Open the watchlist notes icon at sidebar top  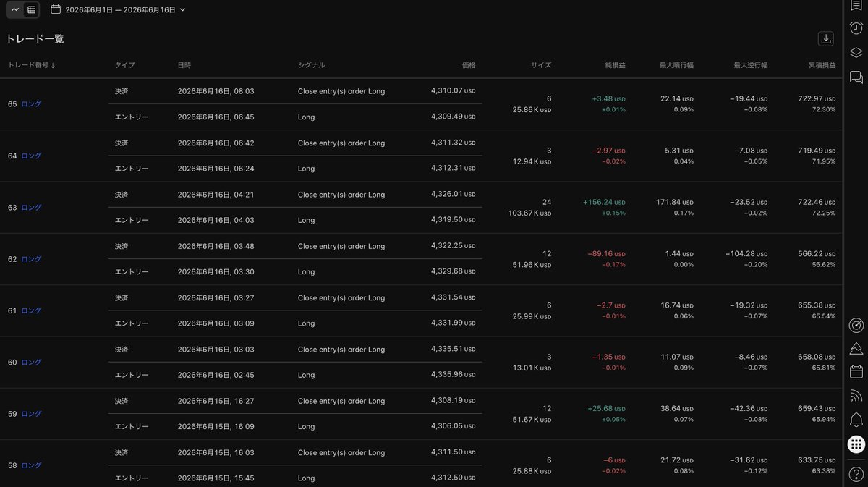tap(856, 5)
